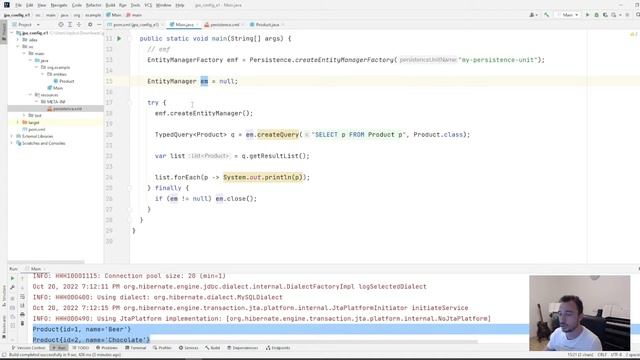Open the Main run configuration dropdown
Screen dimensions: 640x360
coord(568,15)
